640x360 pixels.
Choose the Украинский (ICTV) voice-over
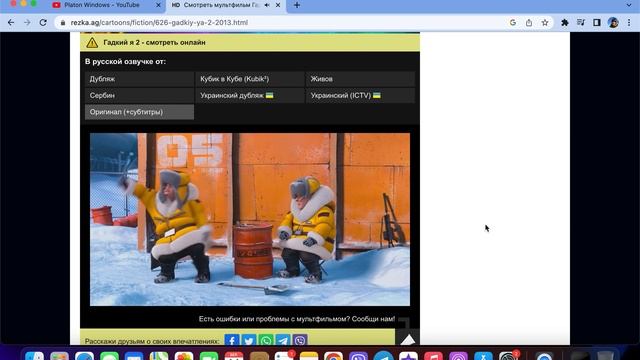click(x=360, y=96)
